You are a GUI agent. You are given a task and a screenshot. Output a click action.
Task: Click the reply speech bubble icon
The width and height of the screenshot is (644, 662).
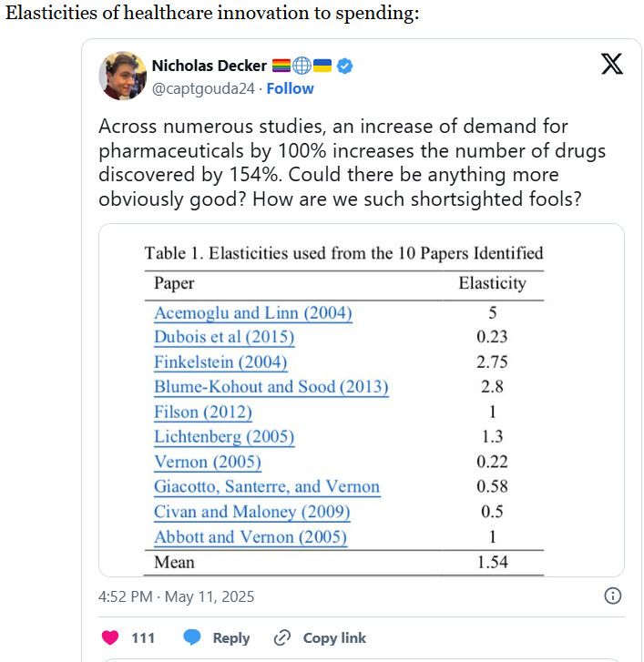(x=191, y=637)
